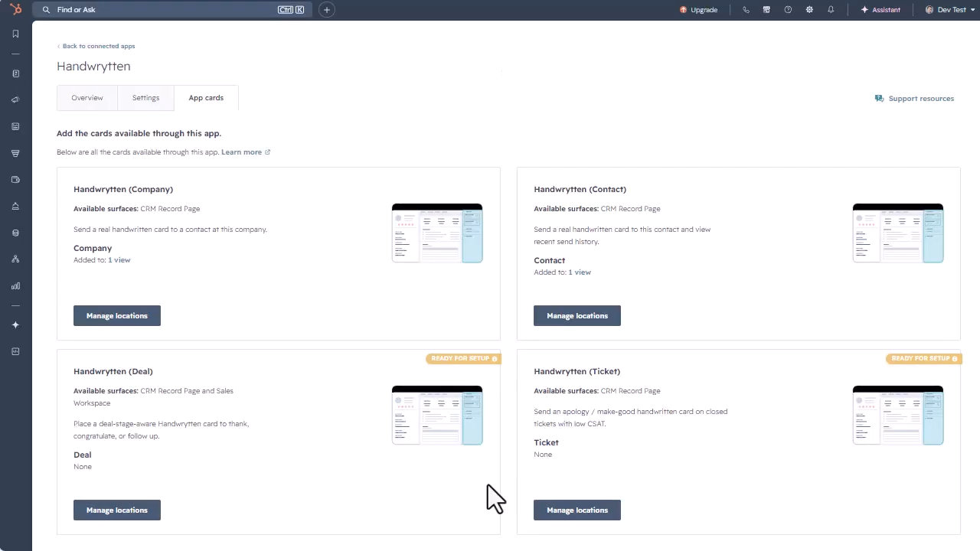This screenshot has width=980, height=551.
Task: Open the HubSpot sprocket logo home
Action: 15,10
